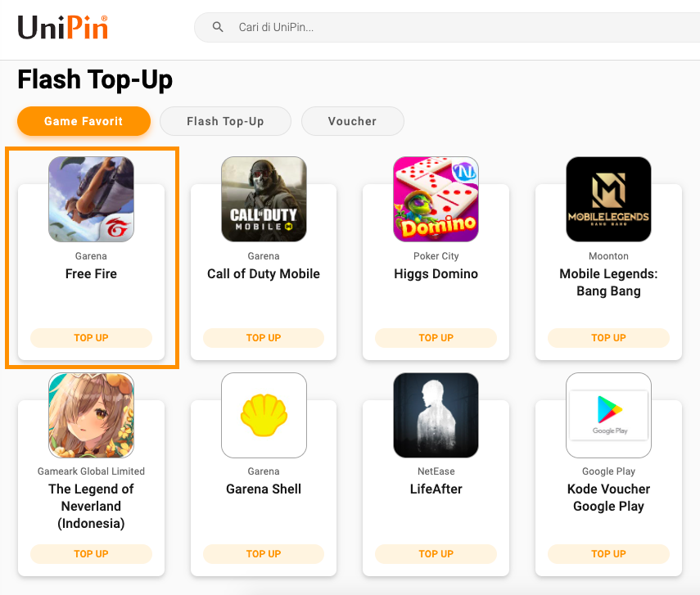Switch to the Voucher tab

pyautogui.click(x=353, y=121)
